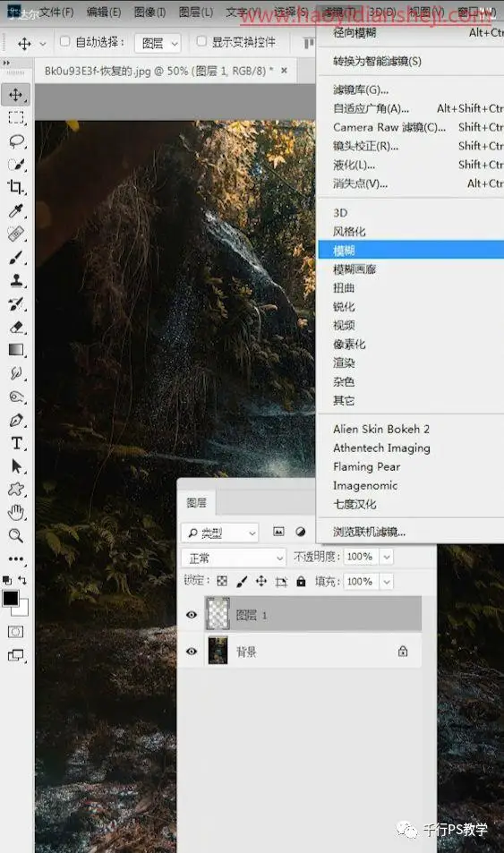Open the 图层(L) menu

[x=195, y=12]
